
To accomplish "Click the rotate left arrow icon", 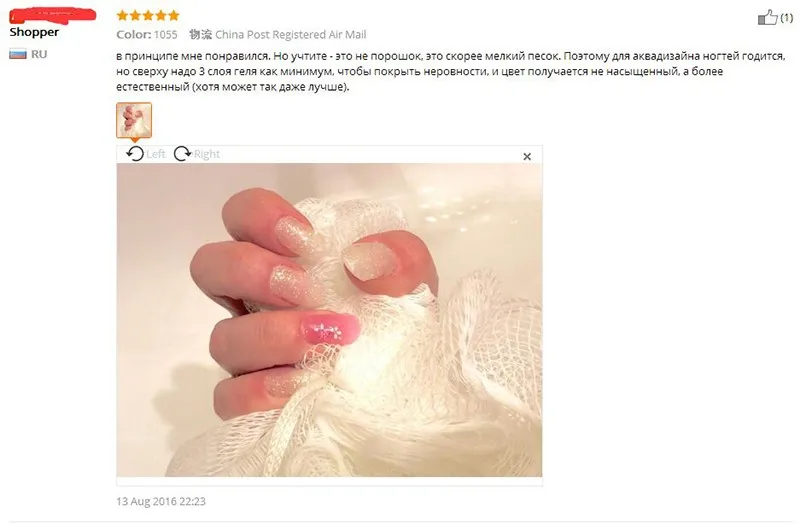I will [x=135, y=154].
